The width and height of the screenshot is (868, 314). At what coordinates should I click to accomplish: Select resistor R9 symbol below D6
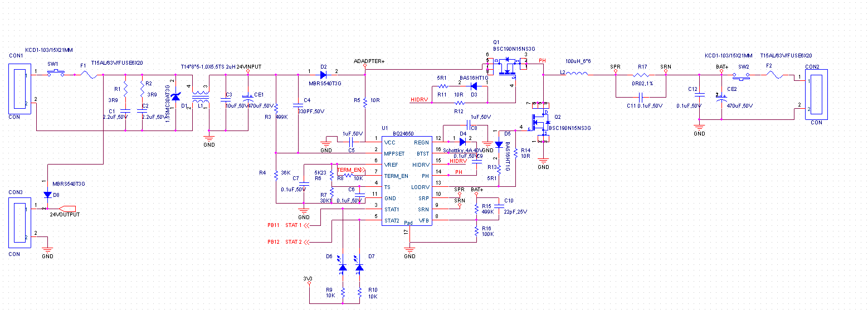pos(343,293)
